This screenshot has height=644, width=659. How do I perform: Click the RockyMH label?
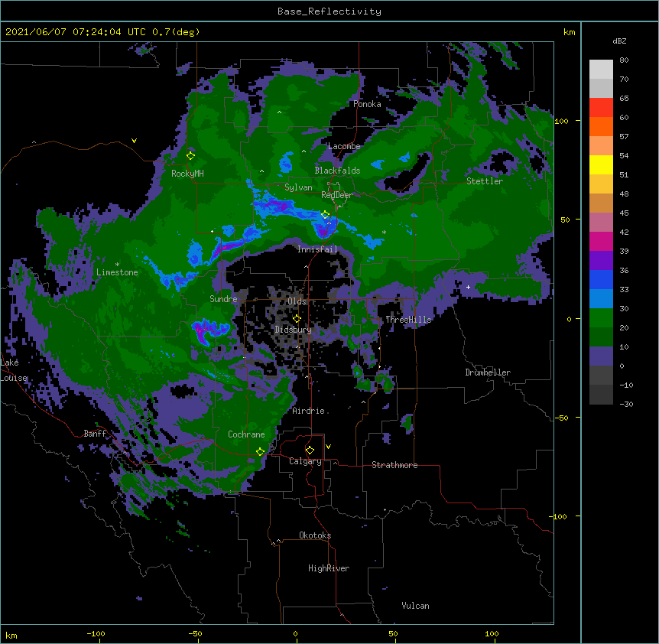(187, 174)
